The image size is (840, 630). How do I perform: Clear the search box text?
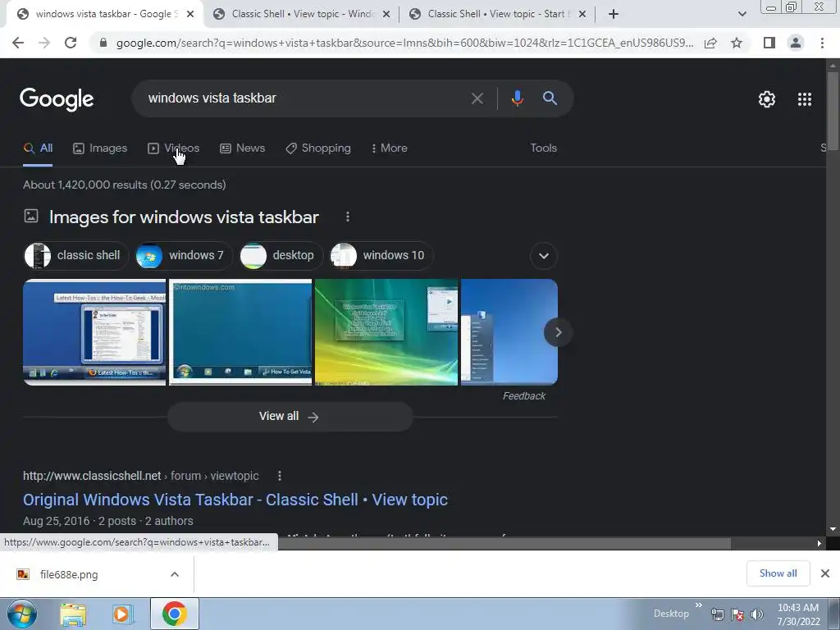477,98
